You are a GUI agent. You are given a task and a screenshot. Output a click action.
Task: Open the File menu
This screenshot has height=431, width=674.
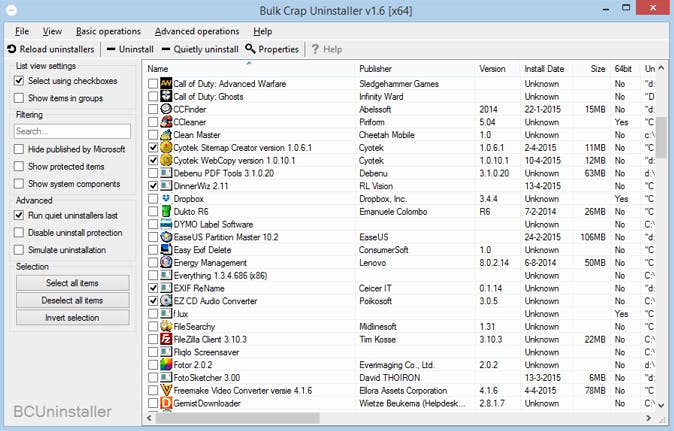[x=22, y=31]
